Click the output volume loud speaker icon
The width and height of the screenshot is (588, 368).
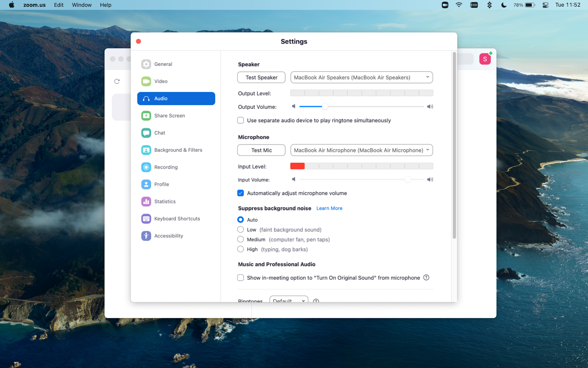click(430, 107)
